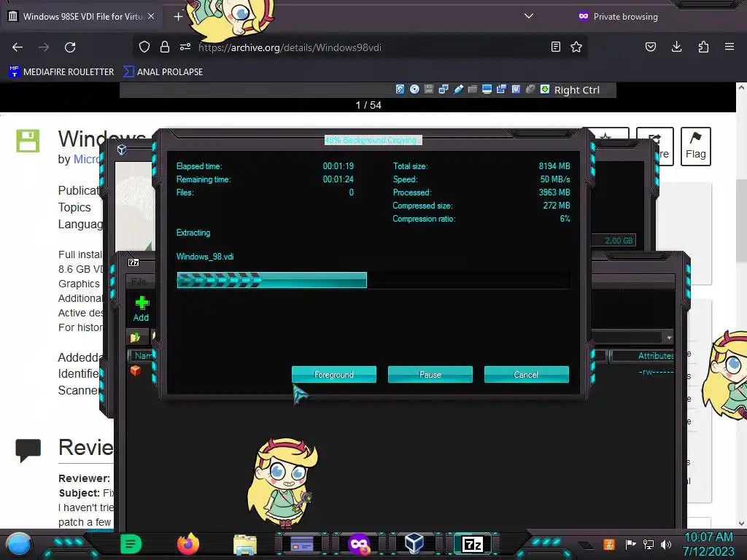Expand the 7-Zip path dropdown arrow
This screenshot has width=747, height=560.
coord(669,337)
